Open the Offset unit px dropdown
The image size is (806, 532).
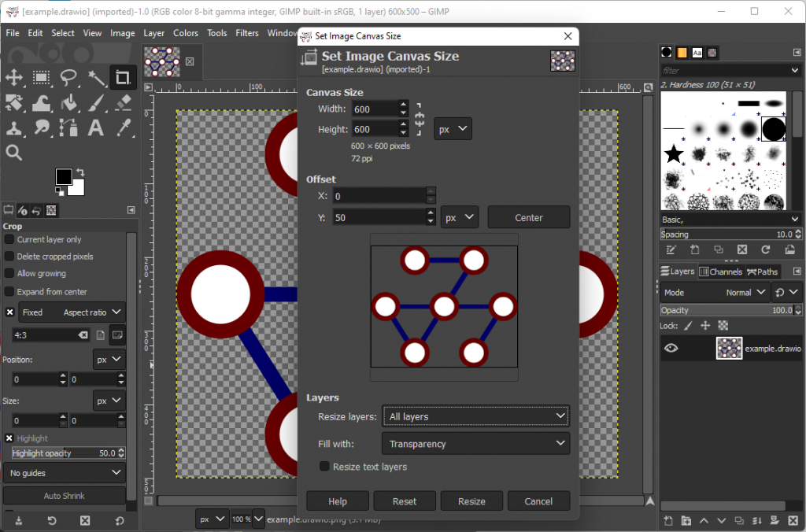(x=460, y=217)
